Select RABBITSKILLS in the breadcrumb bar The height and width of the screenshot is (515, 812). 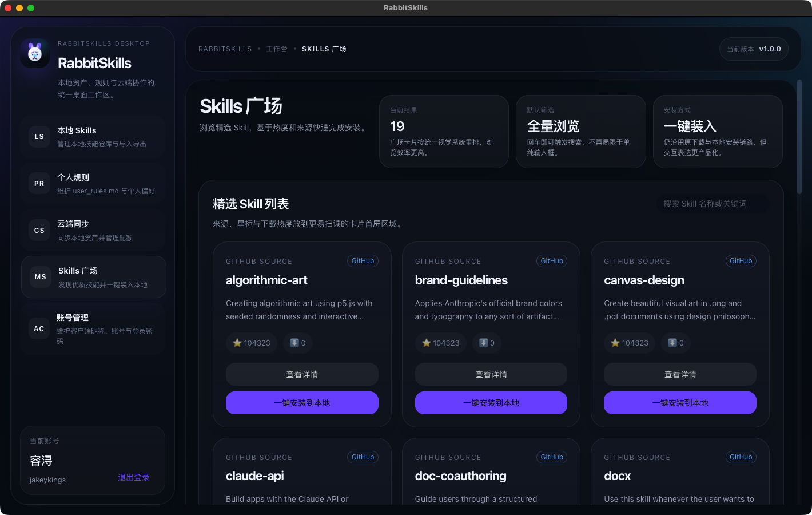coord(225,49)
